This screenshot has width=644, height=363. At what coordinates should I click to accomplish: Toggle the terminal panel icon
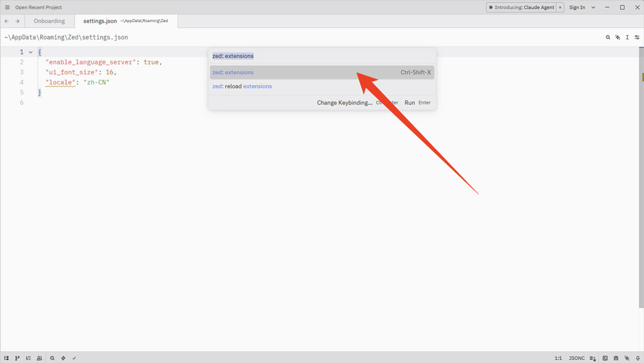click(x=605, y=358)
